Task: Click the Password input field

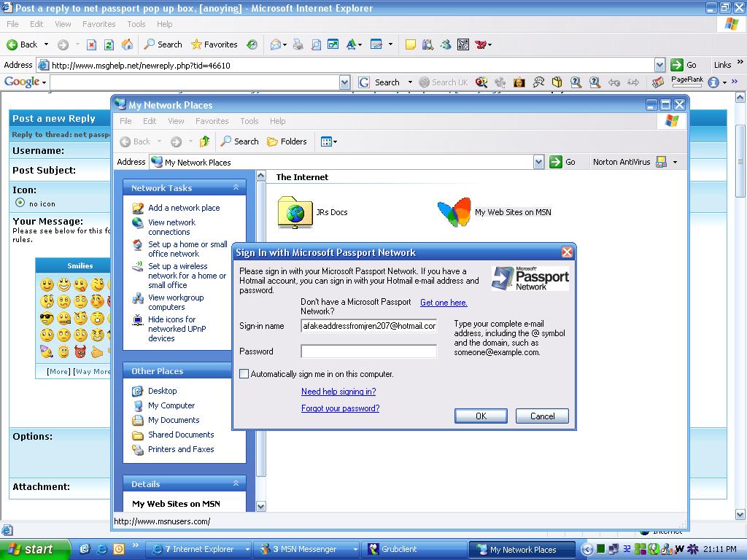Action: (x=368, y=351)
